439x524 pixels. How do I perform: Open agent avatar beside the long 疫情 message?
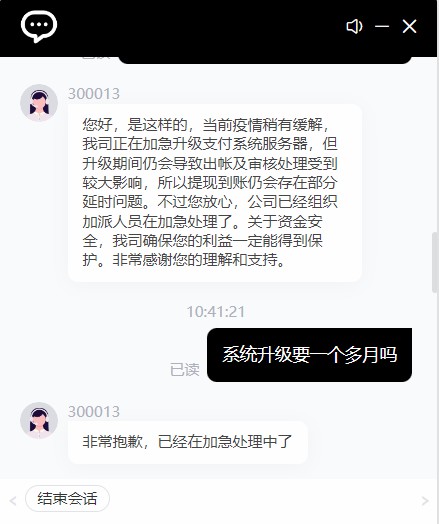(39, 103)
